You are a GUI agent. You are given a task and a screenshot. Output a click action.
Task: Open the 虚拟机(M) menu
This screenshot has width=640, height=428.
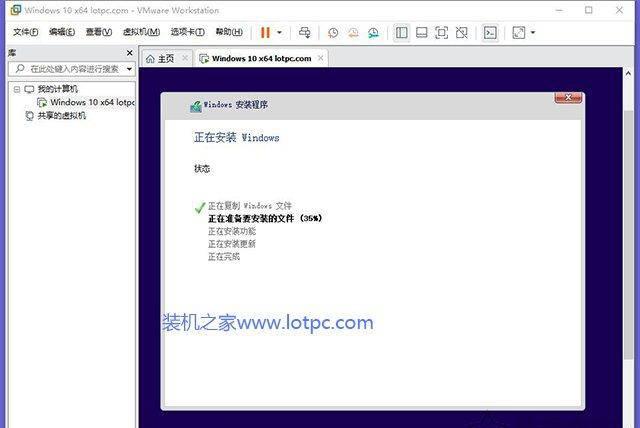coord(141,32)
